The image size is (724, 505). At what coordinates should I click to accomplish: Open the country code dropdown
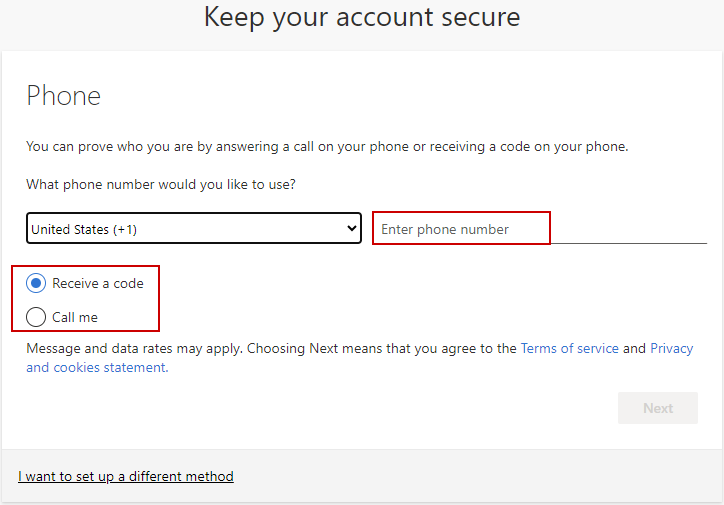pos(193,229)
